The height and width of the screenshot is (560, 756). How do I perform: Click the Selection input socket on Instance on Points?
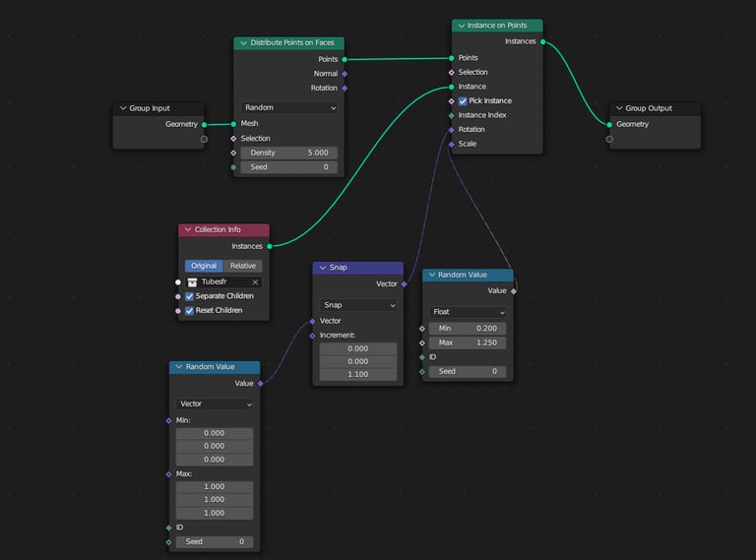click(x=451, y=72)
